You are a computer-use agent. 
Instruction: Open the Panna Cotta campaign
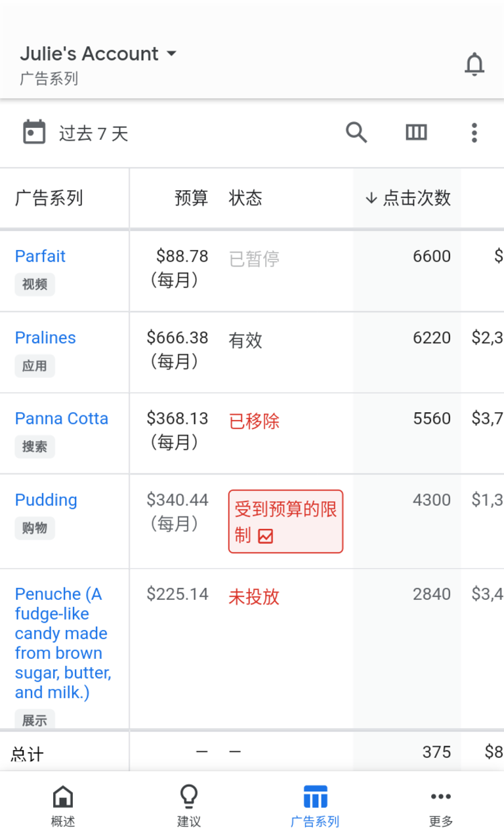point(62,419)
